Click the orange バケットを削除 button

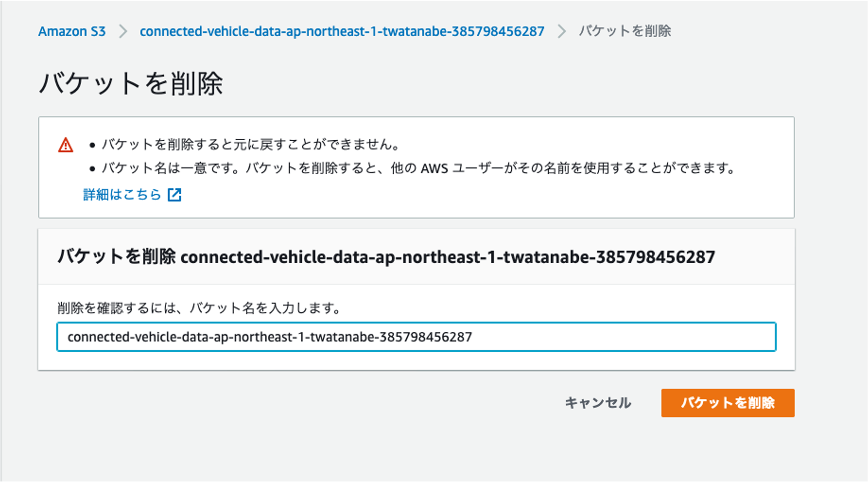point(728,403)
